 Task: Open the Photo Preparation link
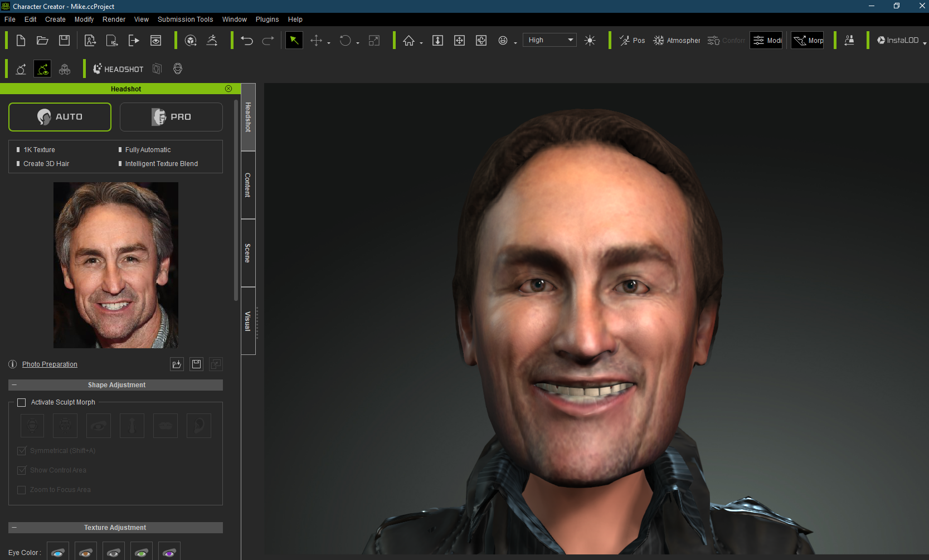(x=50, y=364)
